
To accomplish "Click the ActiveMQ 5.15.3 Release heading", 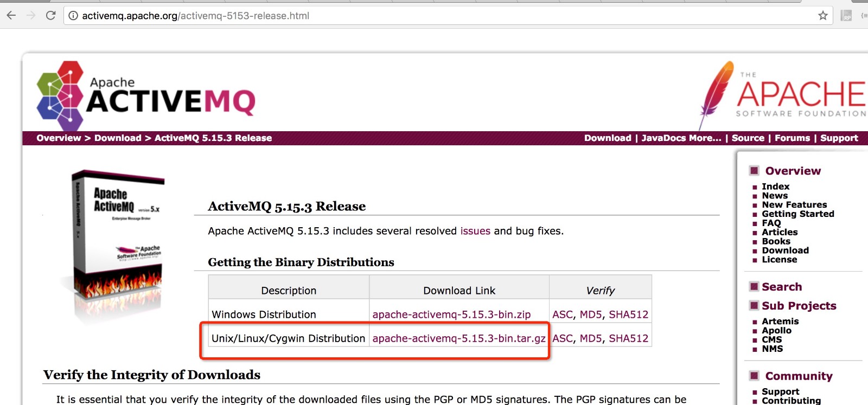I will pyautogui.click(x=286, y=207).
